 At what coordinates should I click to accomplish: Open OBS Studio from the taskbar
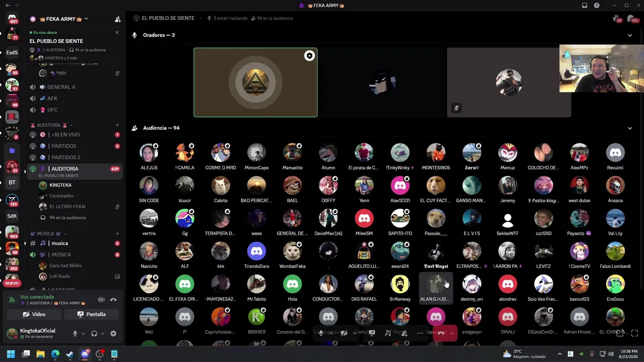(x=100, y=354)
